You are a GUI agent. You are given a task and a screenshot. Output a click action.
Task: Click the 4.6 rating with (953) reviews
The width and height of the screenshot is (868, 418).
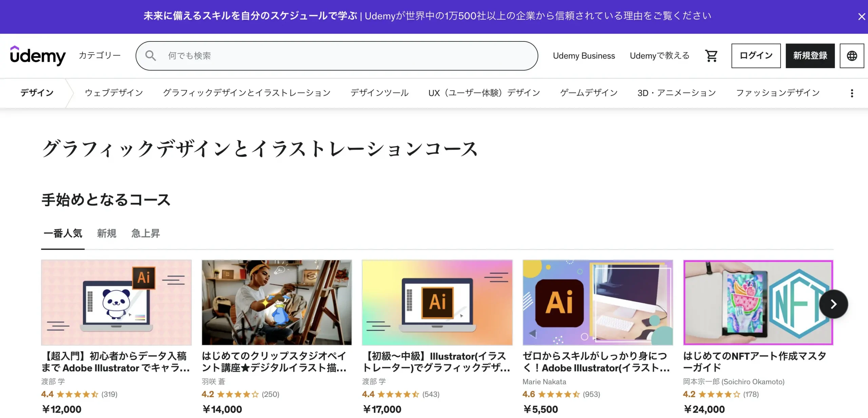(x=561, y=394)
